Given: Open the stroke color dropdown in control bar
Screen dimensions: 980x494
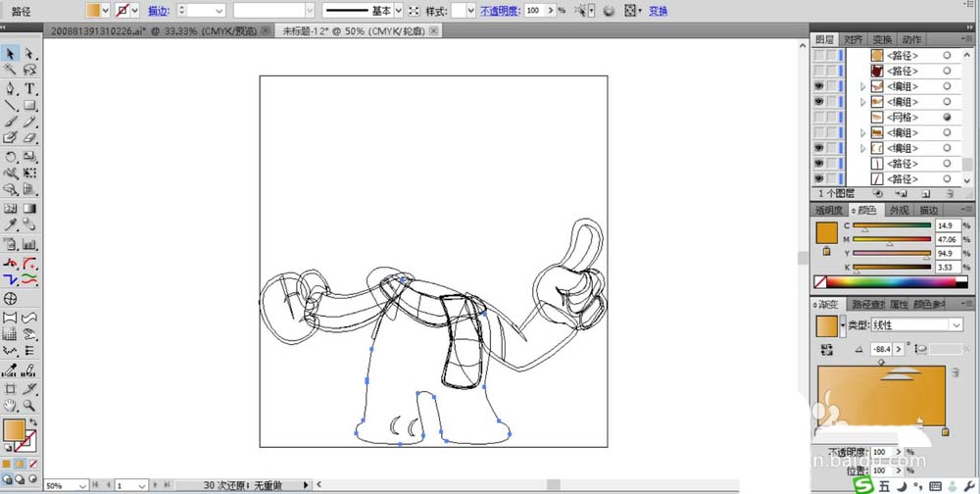Looking at the screenshot, I should pos(134,11).
